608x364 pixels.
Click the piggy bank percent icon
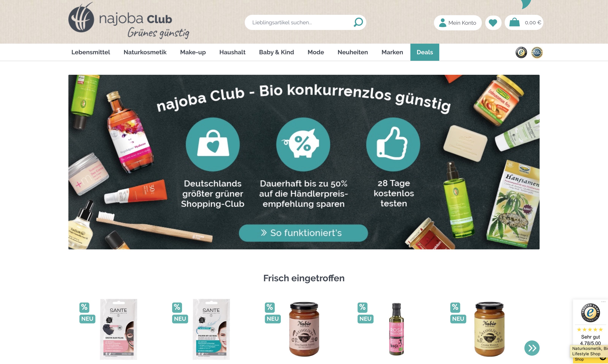tap(303, 144)
